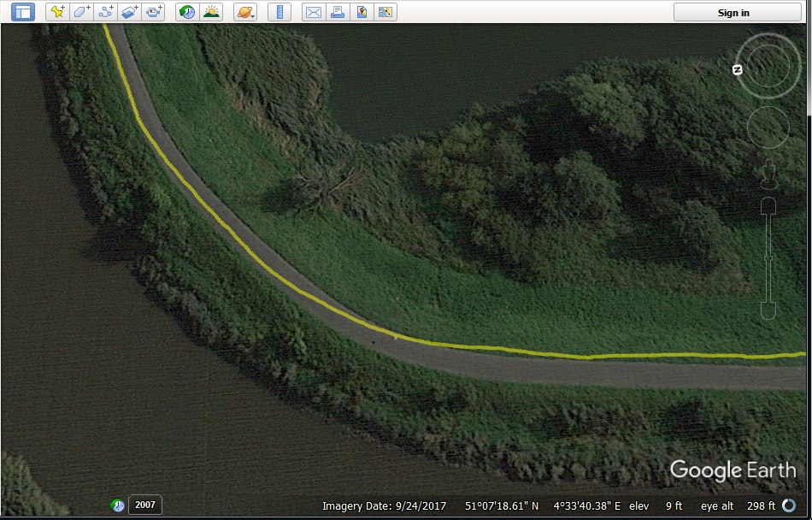
Task: Add a path tool icon
Action: tap(106, 12)
